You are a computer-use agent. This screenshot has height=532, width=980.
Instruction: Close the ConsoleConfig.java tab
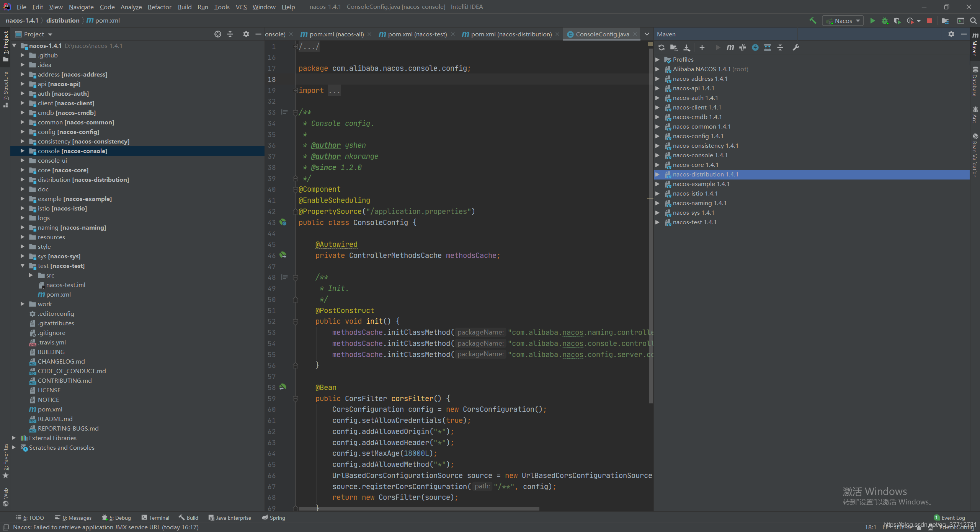(635, 34)
